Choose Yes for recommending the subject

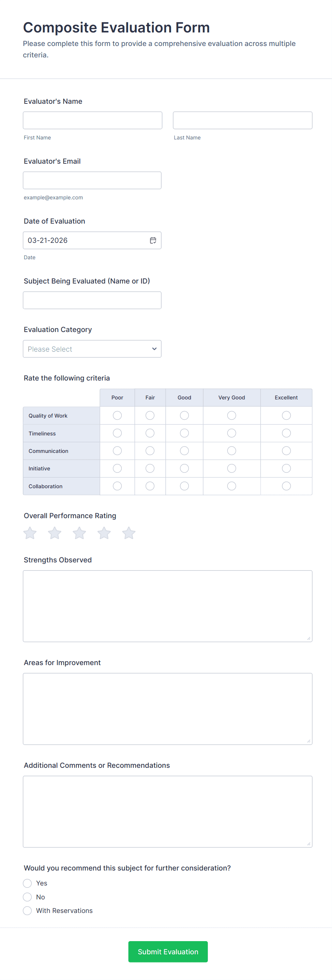tap(27, 883)
